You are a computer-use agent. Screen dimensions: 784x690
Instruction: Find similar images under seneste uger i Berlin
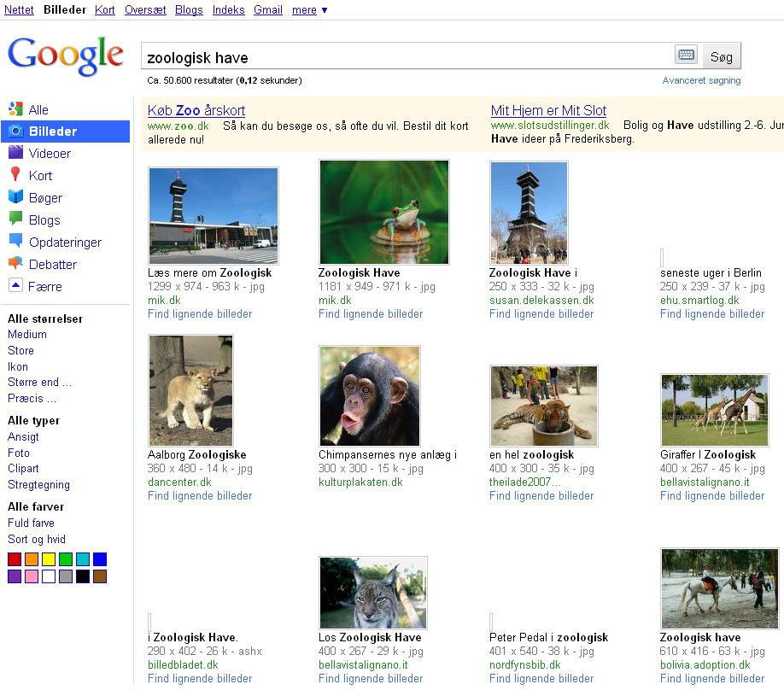[712, 314]
